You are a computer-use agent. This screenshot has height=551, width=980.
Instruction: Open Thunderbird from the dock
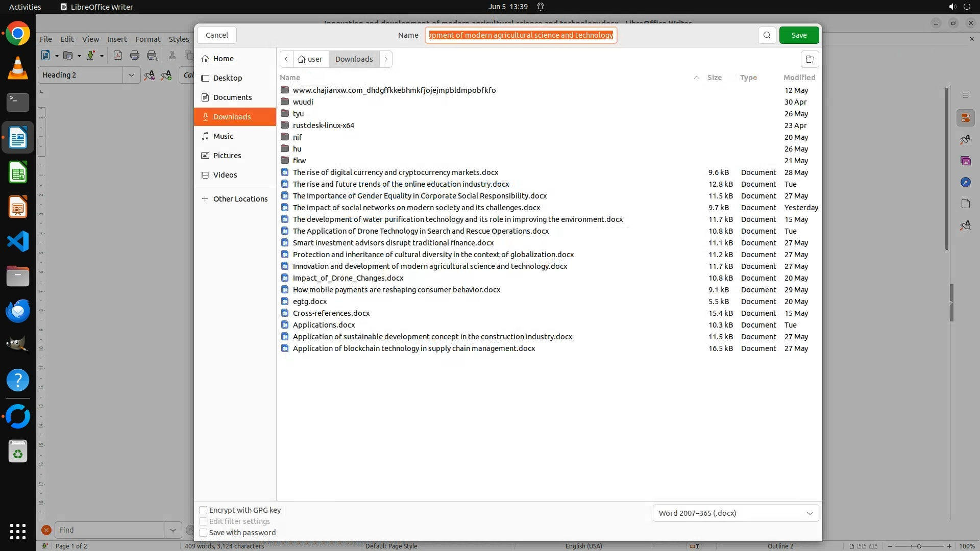pos(18,311)
